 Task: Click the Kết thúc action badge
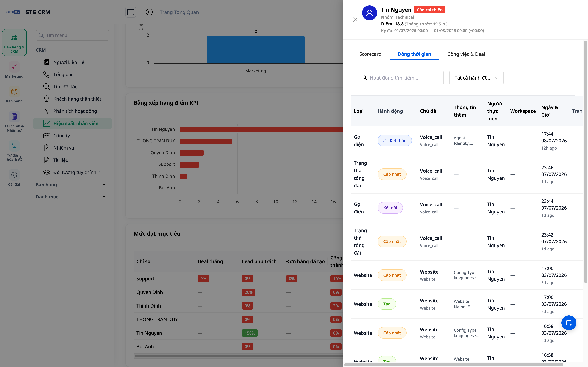pyautogui.click(x=394, y=141)
